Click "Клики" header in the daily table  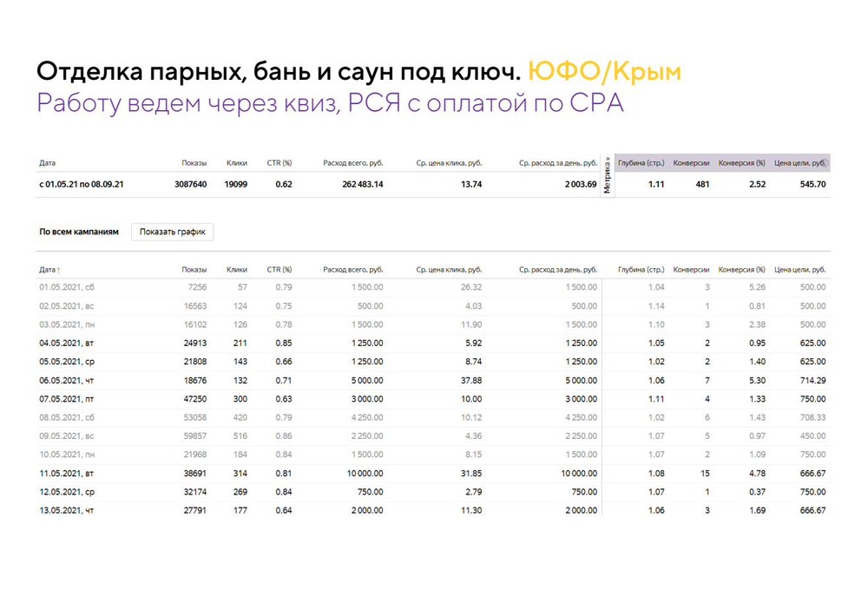[236, 270]
